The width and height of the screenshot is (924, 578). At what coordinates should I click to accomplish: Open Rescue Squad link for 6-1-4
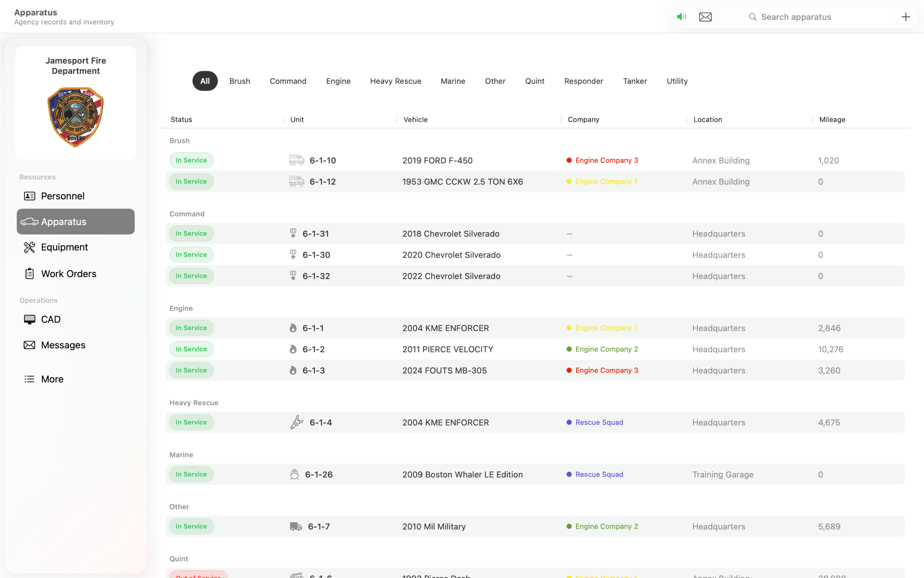599,422
